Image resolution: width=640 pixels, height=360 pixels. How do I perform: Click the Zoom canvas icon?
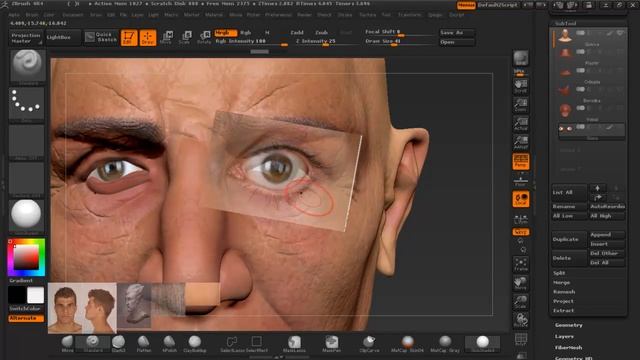pos(520,105)
